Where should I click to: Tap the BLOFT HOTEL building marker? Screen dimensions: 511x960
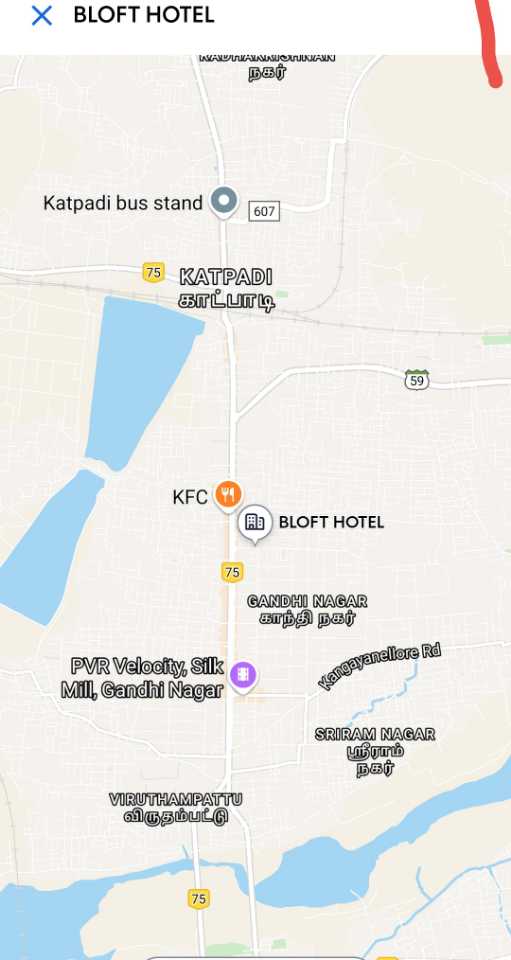[255, 523]
